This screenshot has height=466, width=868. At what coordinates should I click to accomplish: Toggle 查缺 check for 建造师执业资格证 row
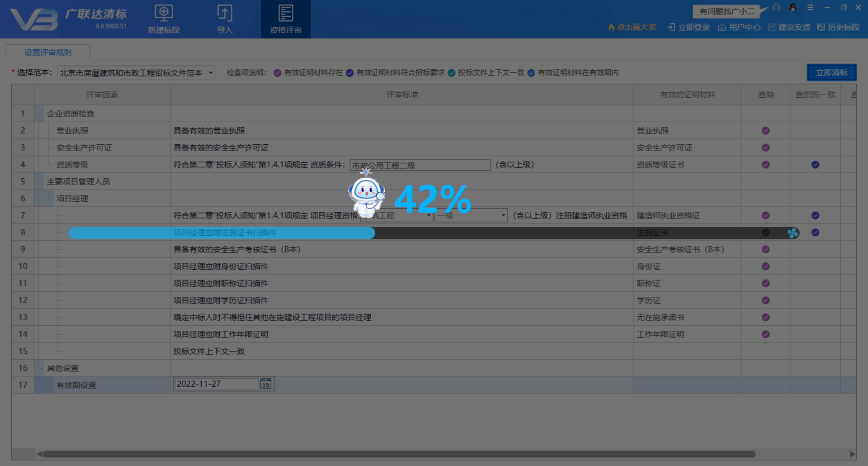(765, 215)
